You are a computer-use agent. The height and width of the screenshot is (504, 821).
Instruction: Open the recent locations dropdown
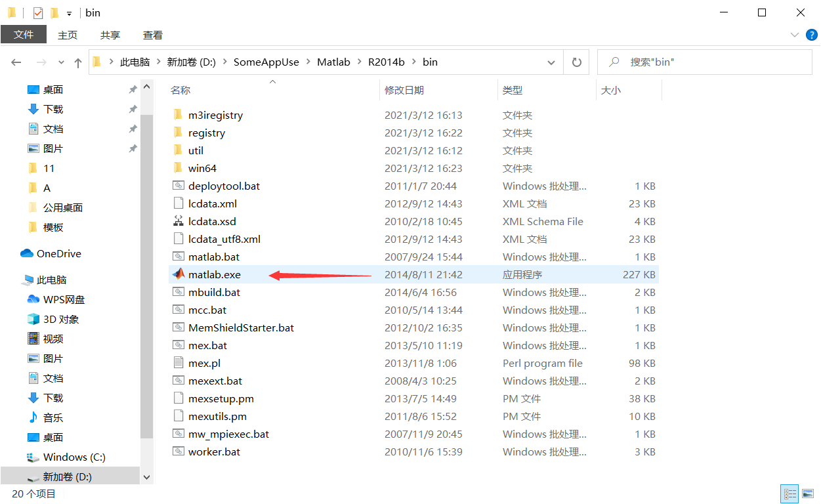point(62,62)
